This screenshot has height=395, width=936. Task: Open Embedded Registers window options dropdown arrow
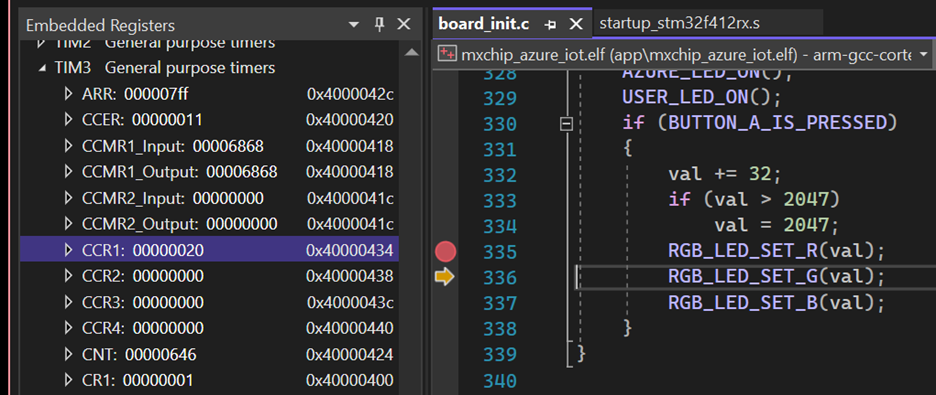354,25
